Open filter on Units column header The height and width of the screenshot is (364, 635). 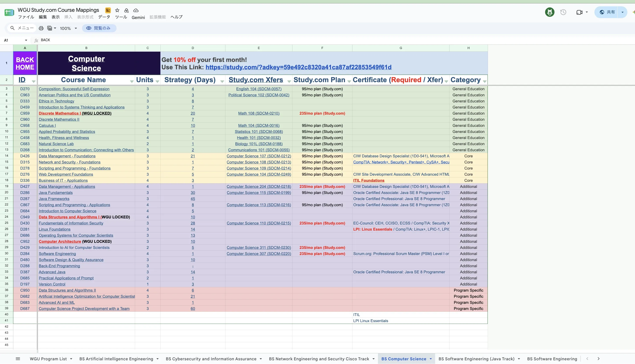tap(157, 82)
